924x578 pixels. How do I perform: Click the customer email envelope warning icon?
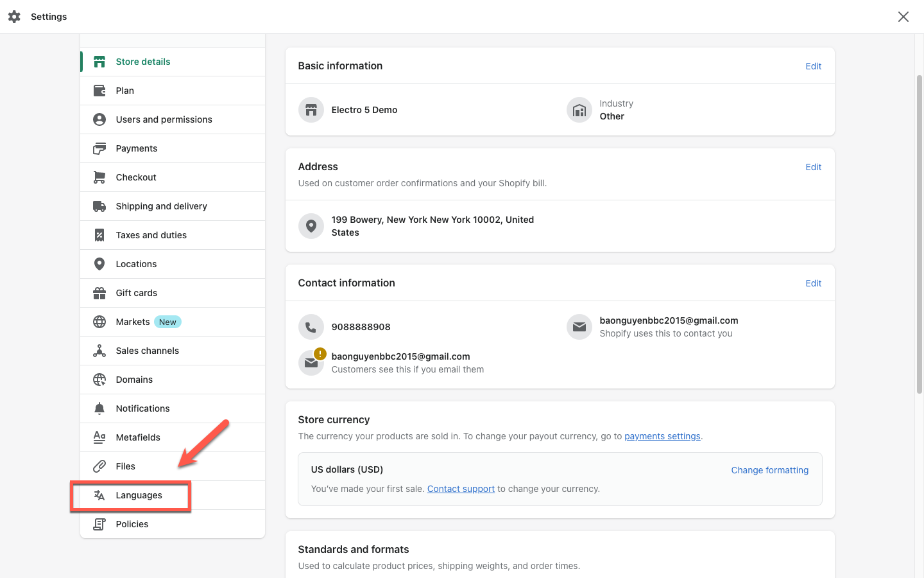(311, 363)
